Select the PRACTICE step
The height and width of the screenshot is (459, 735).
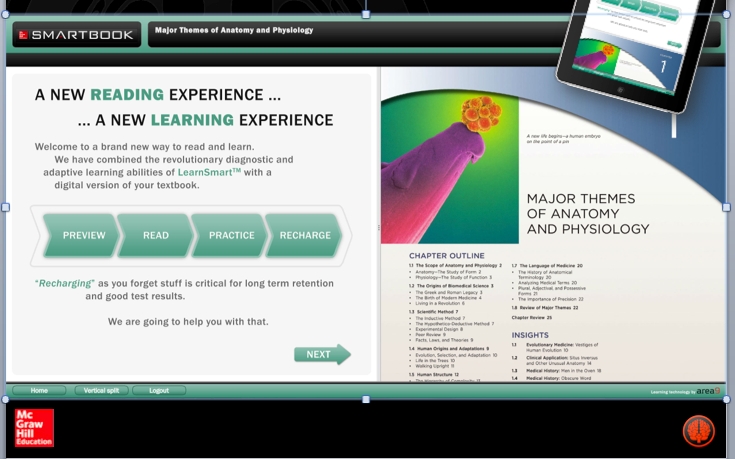pyautogui.click(x=231, y=235)
